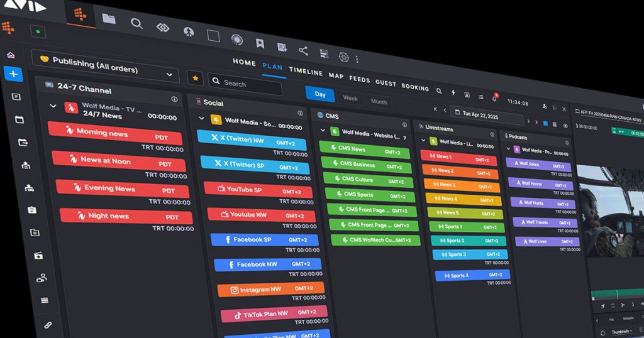The image size is (644, 338).
Task: Open the magnifier search app in top toolbar
Action: point(136,23)
